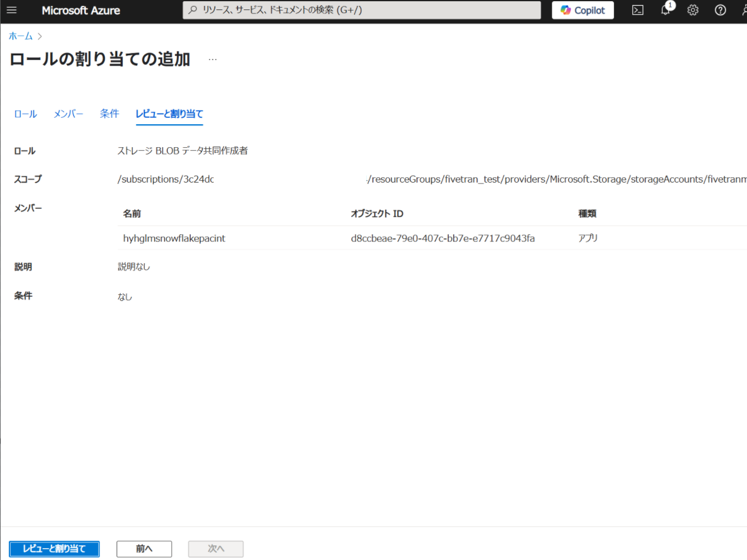This screenshot has width=747, height=560.
Task: Click the 前へ button
Action: (144, 549)
